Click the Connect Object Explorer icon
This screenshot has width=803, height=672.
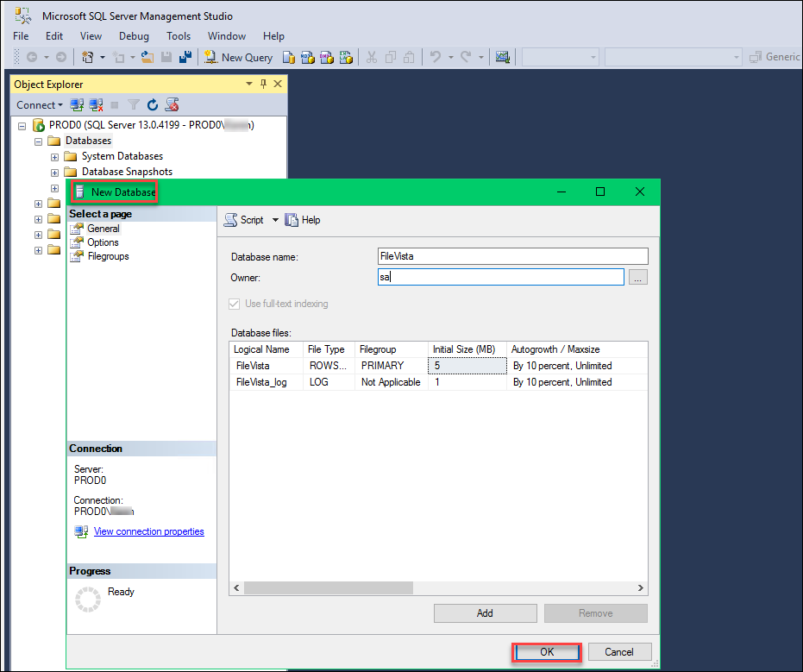77,105
